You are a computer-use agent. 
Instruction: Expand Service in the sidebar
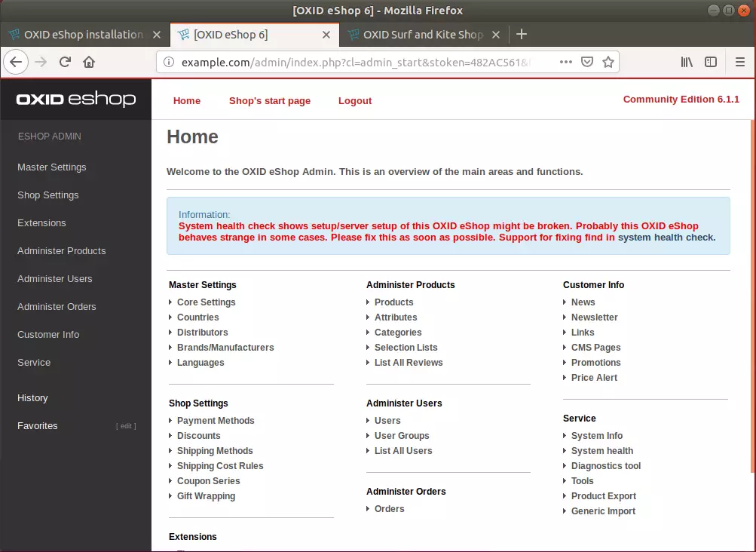34,363
